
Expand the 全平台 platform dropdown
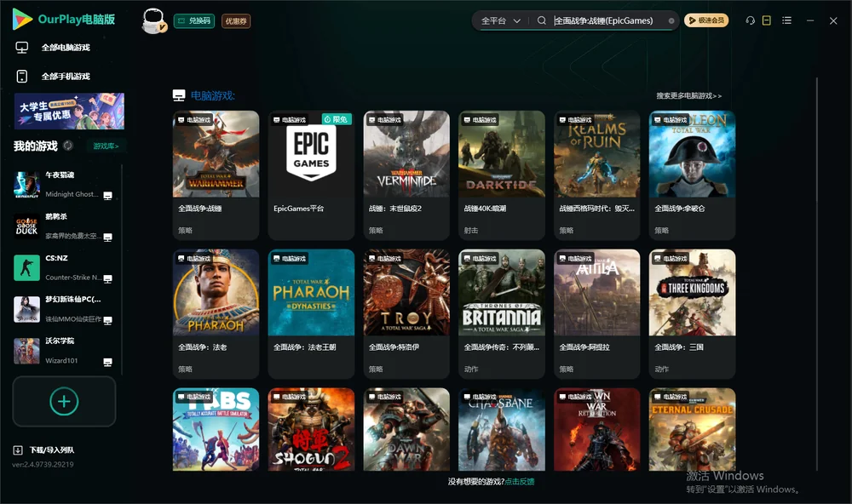500,20
